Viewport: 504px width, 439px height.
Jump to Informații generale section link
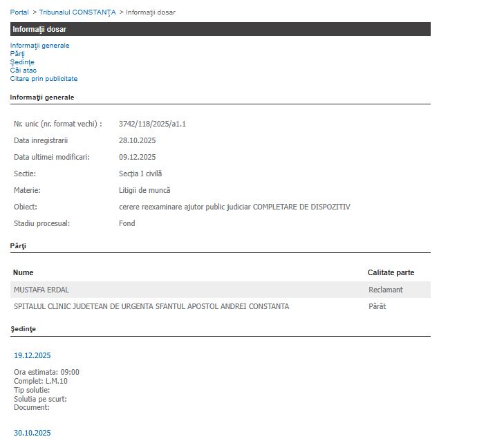point(39,46)
